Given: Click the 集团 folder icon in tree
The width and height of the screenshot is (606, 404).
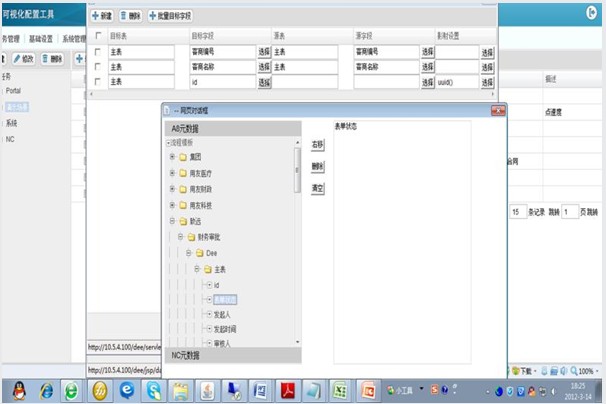Looking at the screenshot, I should pyautogui.click(x=183, y=157).
